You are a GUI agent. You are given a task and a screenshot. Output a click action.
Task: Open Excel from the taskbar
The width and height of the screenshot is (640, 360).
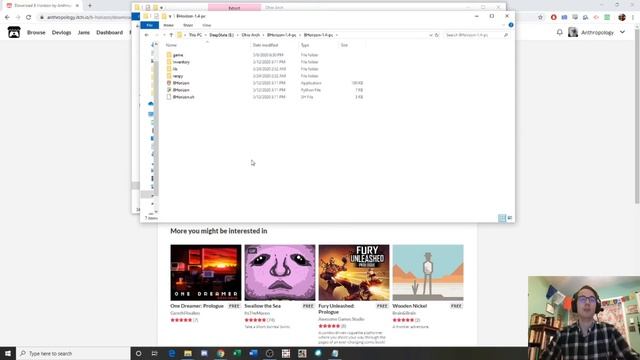point(237,353)
